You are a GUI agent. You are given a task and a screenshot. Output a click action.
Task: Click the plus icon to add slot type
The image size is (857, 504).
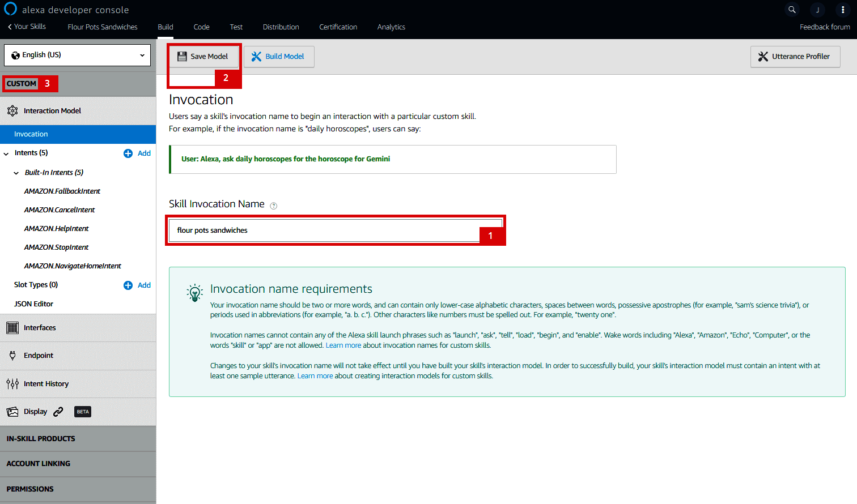click(x=128, y=285)
